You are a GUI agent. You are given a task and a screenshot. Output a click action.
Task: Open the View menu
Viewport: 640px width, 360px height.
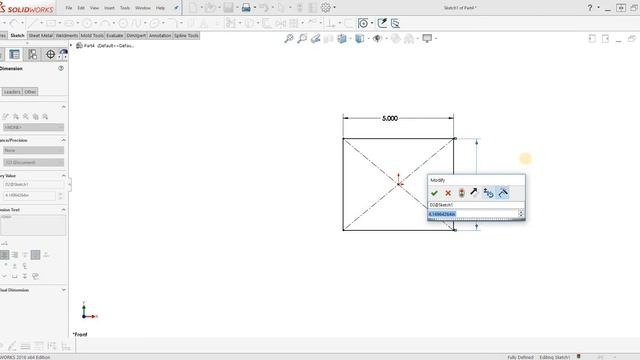pos(94,8)
